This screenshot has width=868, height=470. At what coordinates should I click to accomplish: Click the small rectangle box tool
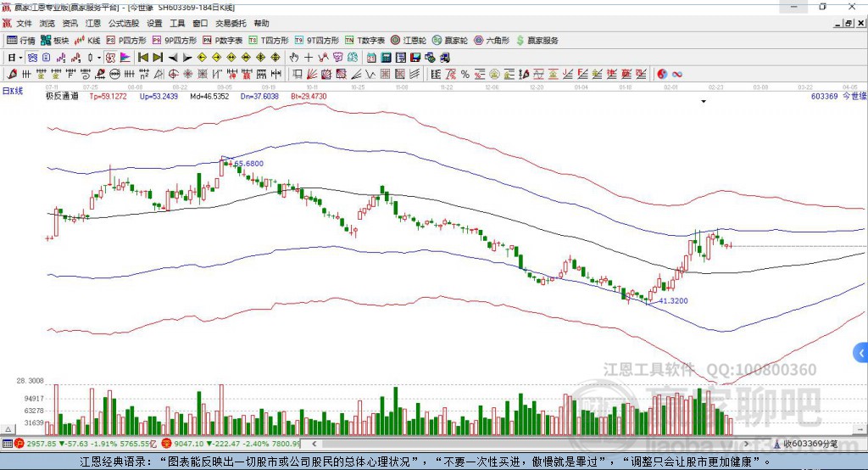coord(298,75)
